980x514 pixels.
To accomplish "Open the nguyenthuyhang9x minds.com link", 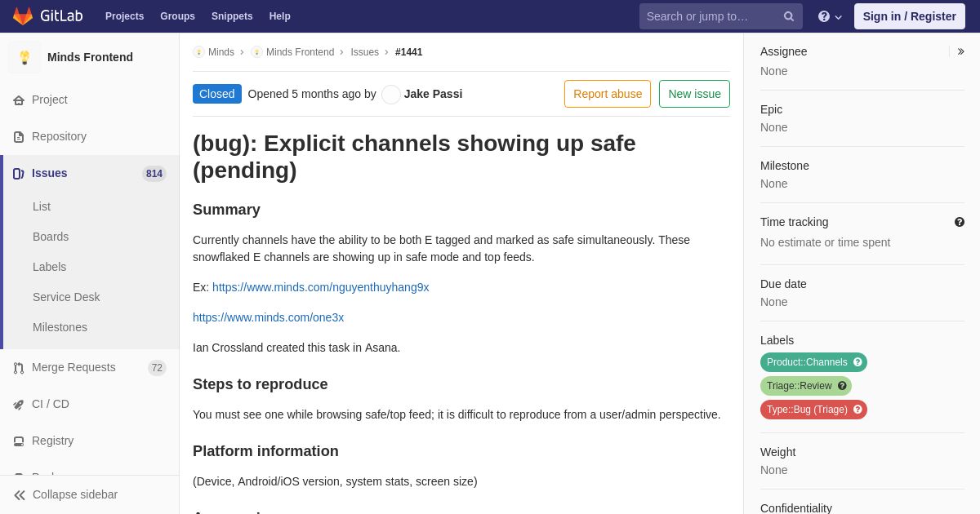I will pos(320,287).
